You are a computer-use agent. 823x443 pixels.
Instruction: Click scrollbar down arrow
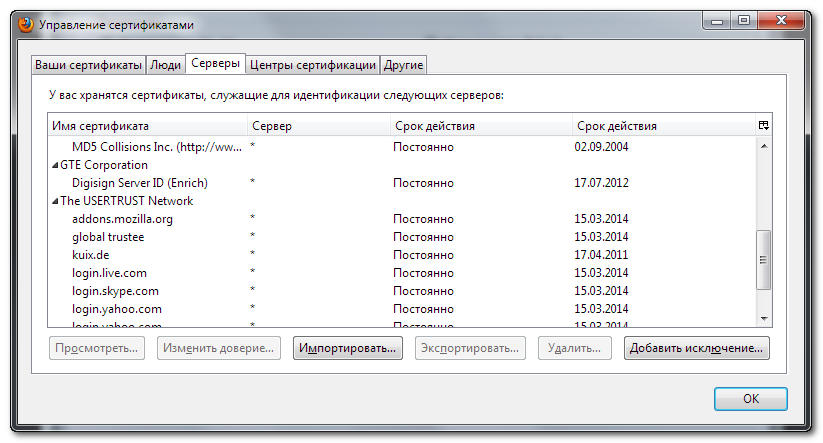764,318
